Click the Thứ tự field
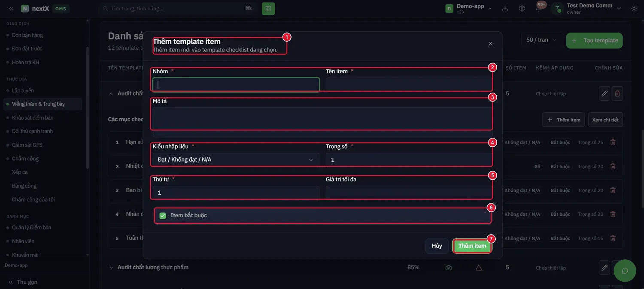The image size is (644, 289). click(236, 193)
